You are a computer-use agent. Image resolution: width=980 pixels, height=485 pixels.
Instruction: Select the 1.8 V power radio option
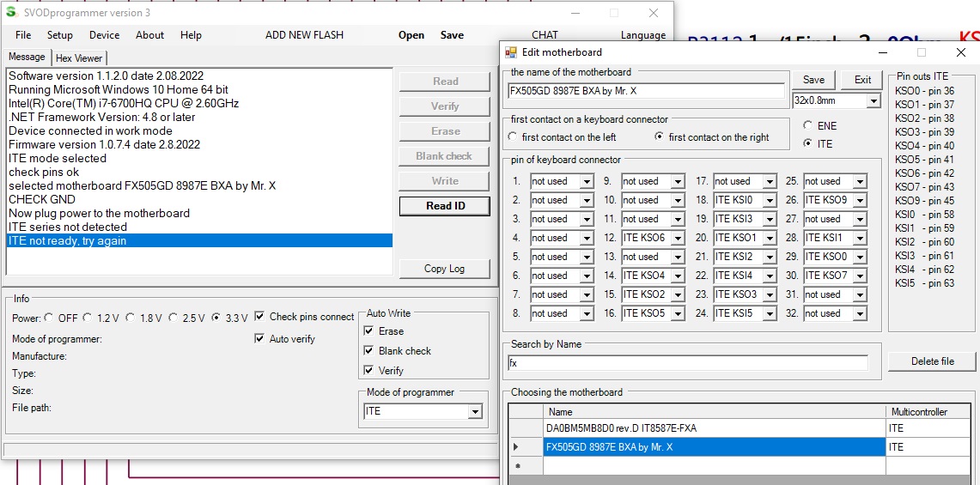(x=131, y=318)
